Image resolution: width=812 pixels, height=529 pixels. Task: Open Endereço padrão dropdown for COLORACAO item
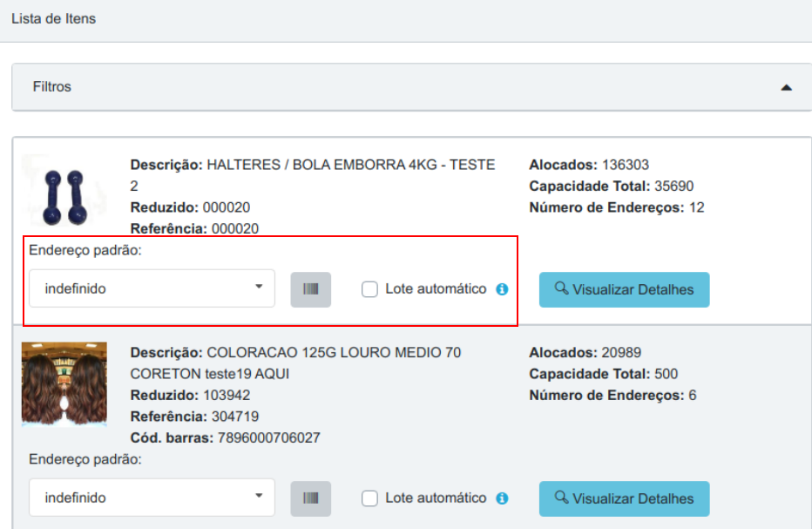pos(152,498)
